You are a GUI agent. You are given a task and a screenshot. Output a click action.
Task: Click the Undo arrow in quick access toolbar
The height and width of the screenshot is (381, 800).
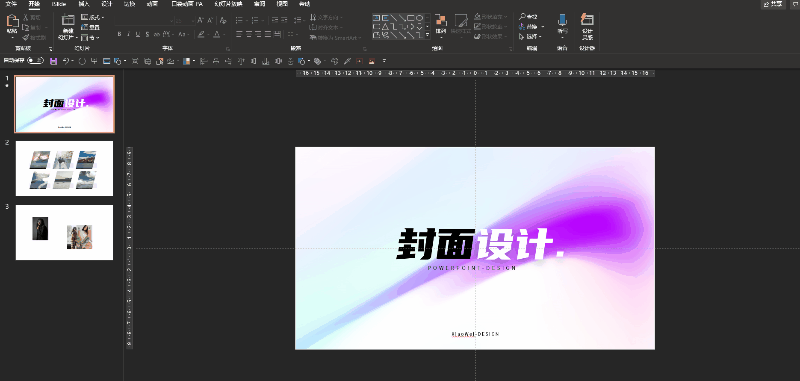[x=66, y=61]
